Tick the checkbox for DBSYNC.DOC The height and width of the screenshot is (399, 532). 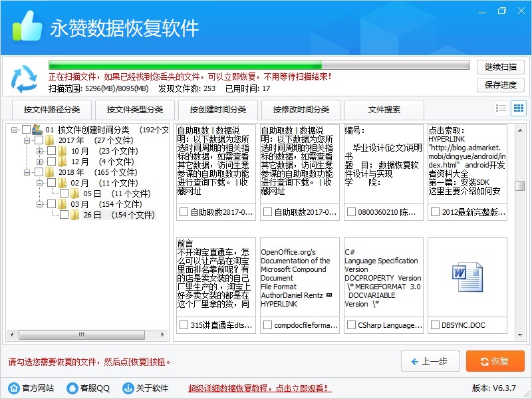(435, 325)
